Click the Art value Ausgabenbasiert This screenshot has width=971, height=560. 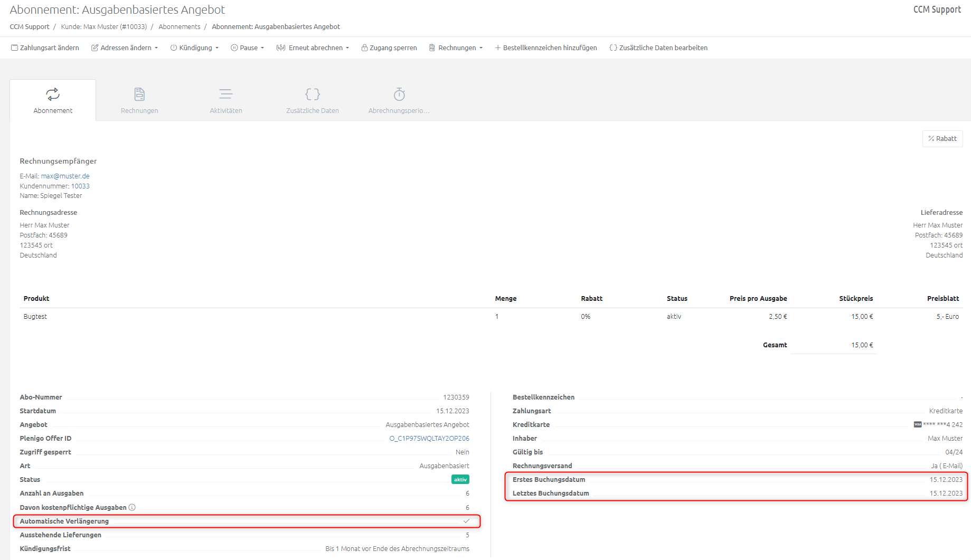[444, 466]
